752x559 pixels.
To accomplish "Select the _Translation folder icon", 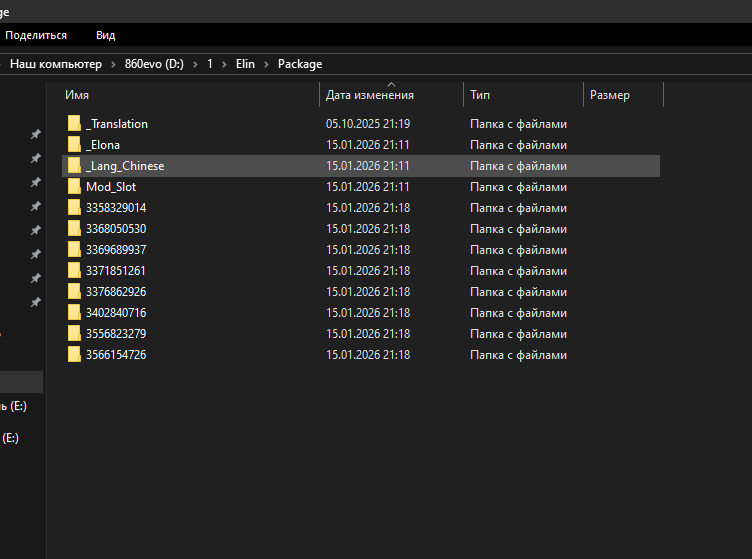I will pyautogui.click(x=74, y=123).
